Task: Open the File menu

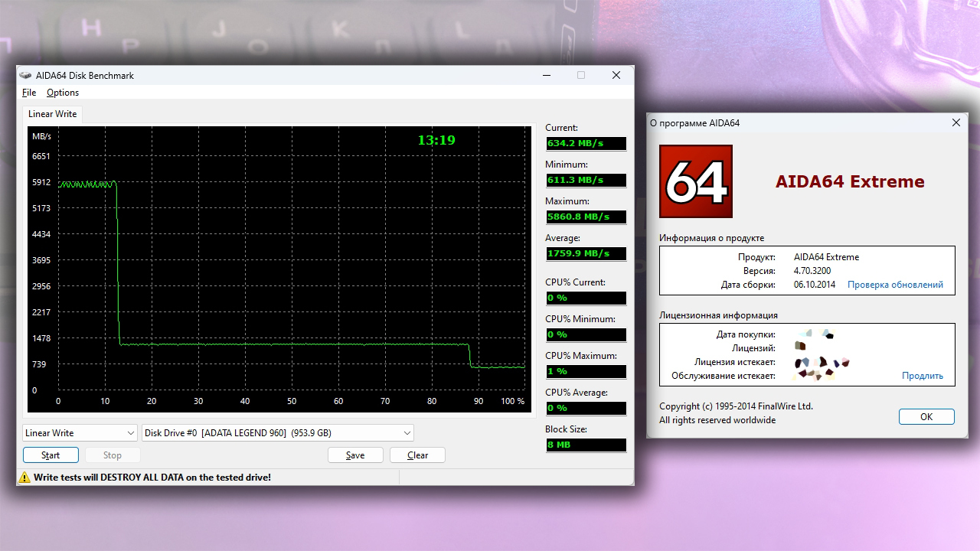Action: coord(29,93)
